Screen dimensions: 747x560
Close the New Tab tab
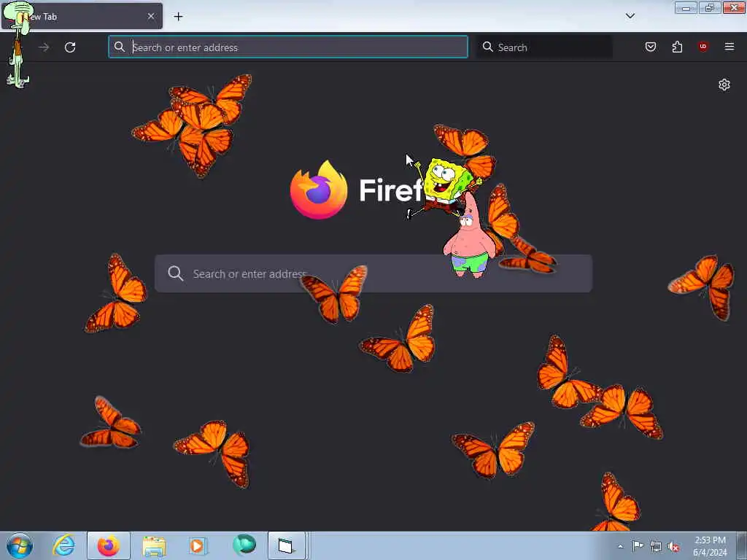[x=151, y=16]
